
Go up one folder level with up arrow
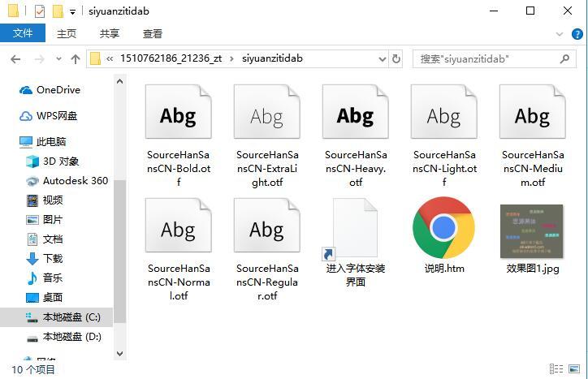(76, 59)
